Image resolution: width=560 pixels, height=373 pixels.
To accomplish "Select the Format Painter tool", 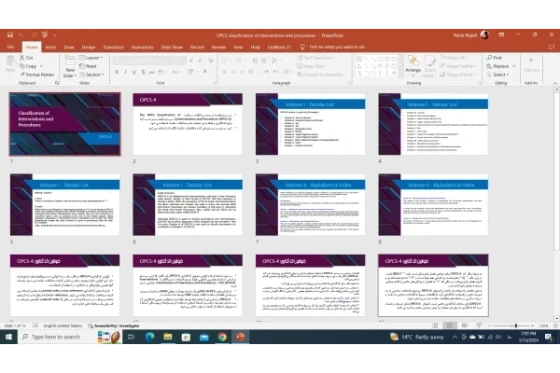I will point(37,75).
